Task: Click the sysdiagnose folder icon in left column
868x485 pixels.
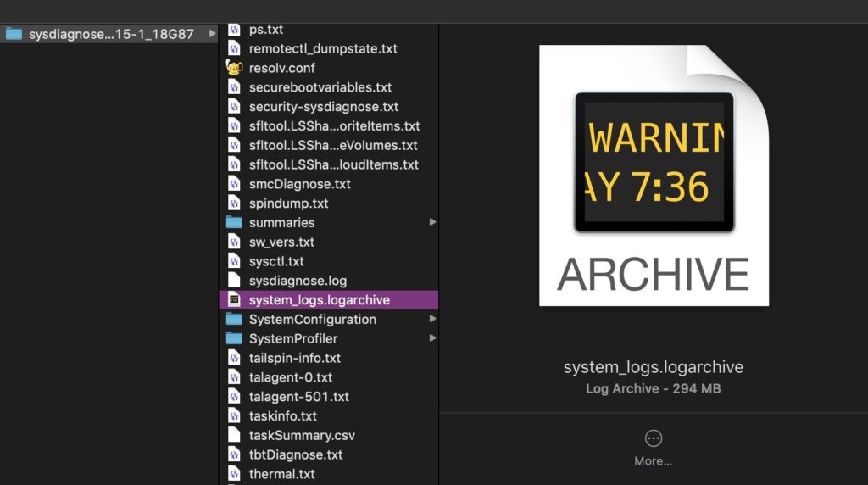Action: click(x=14, y=34)
